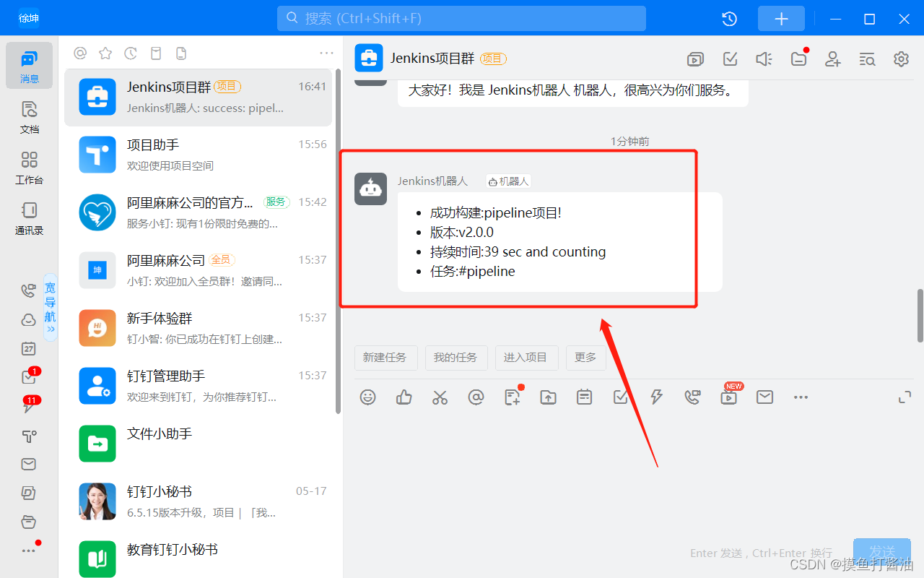This screenshot has width=924, height=578.
Task: Click the conversation list scrollbar
Action: [x=338, y=241]
